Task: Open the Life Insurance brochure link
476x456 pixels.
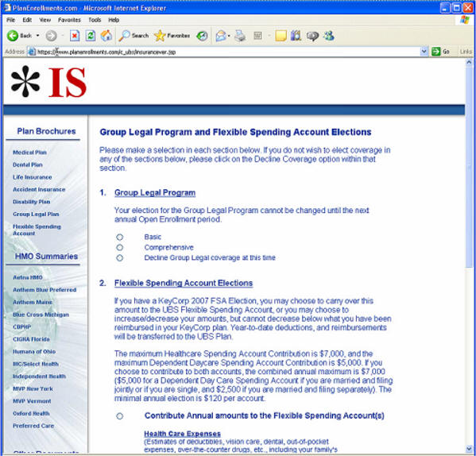Action: [x=32, y=177]
